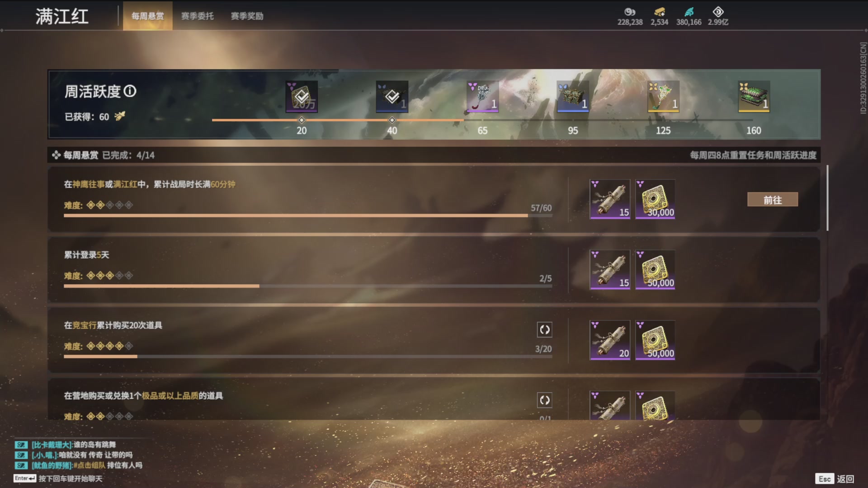Click the 30,000 gold coin reward icon
The height and width of the screenshot is (488, 868).
coord(655,199)
